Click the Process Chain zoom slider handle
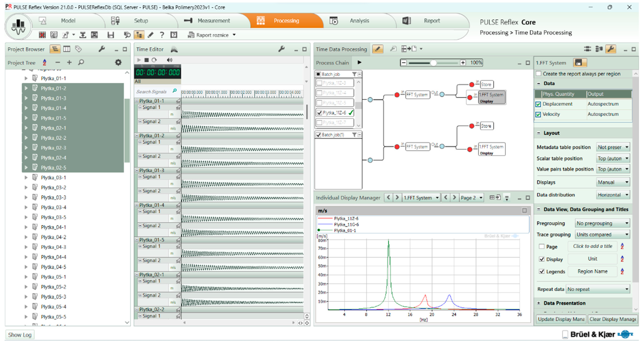644x344 pixels. 433,63
